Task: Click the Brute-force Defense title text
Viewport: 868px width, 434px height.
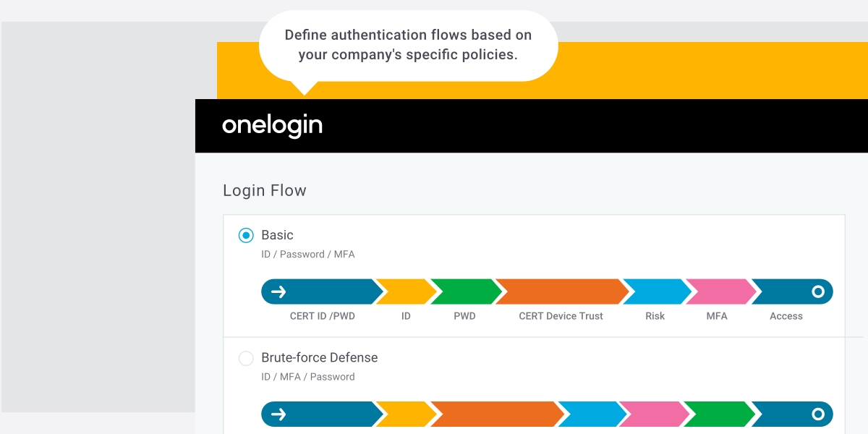Action: 319,358
